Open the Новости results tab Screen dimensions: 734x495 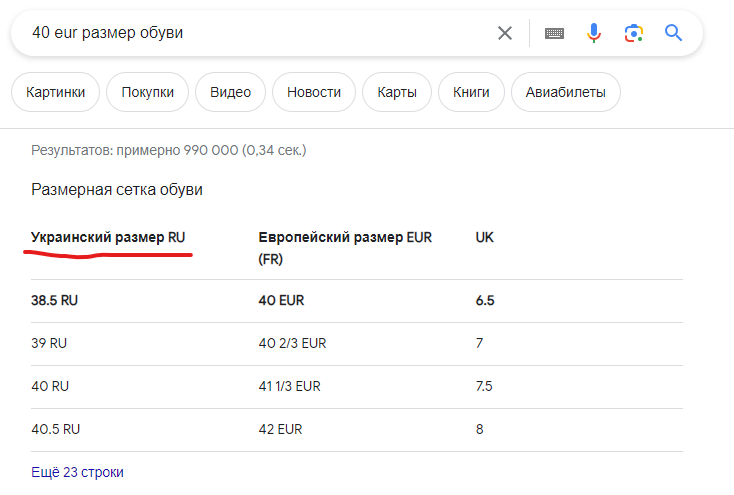coord(314,92)
